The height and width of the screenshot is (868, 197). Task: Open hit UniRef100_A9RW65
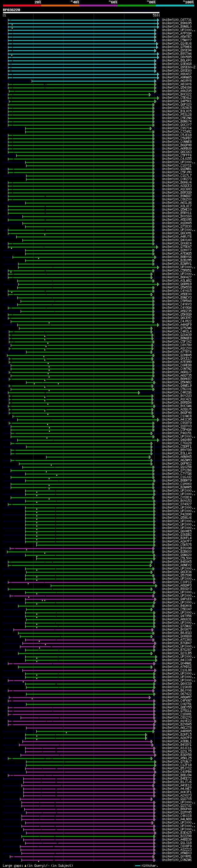click(x=176, y=78)
